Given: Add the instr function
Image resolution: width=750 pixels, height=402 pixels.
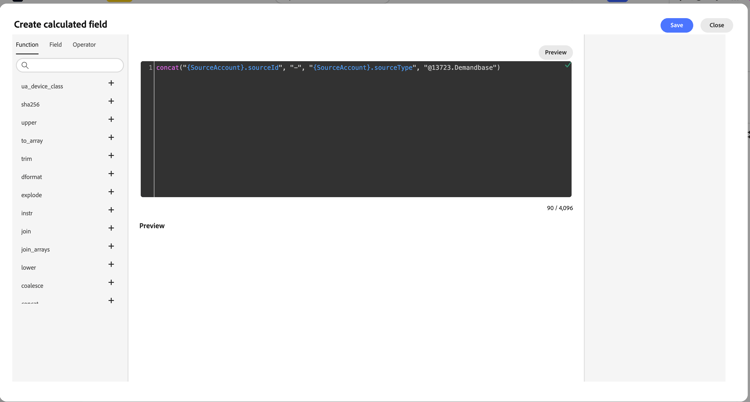Looking at the screenshot, I should tap(111, 210).
